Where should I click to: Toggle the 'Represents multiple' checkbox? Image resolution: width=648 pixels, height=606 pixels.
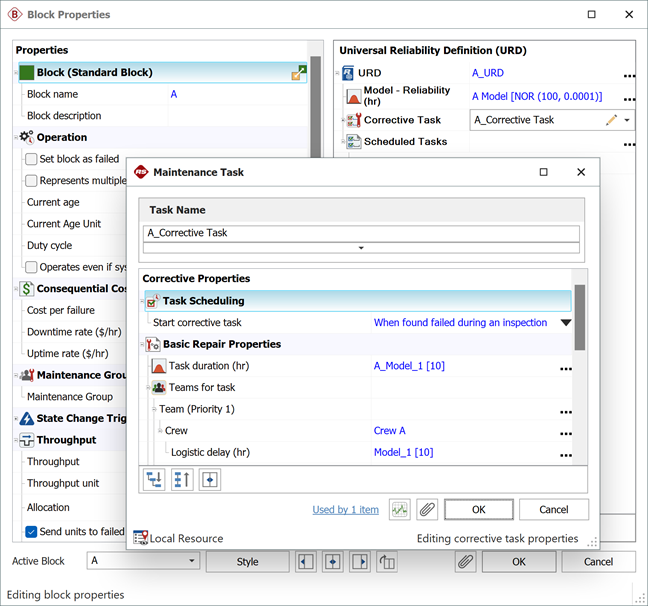click(x=32, y=181)
